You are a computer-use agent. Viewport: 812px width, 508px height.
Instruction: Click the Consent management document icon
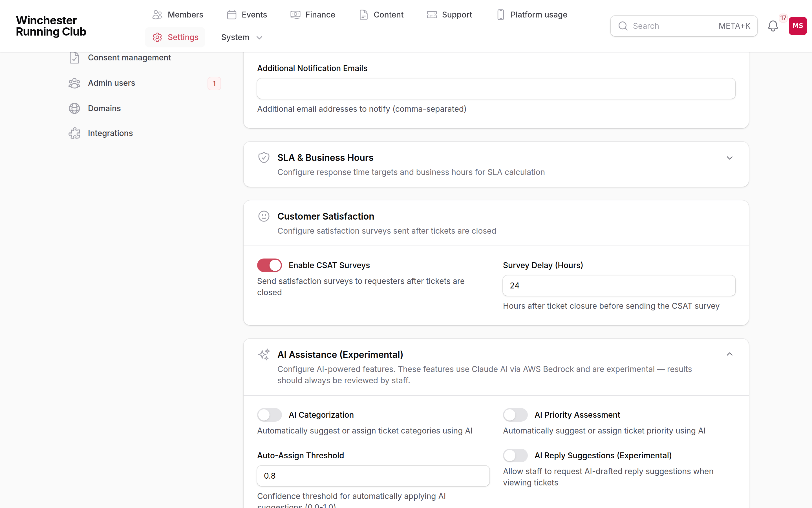coord(74,58)
